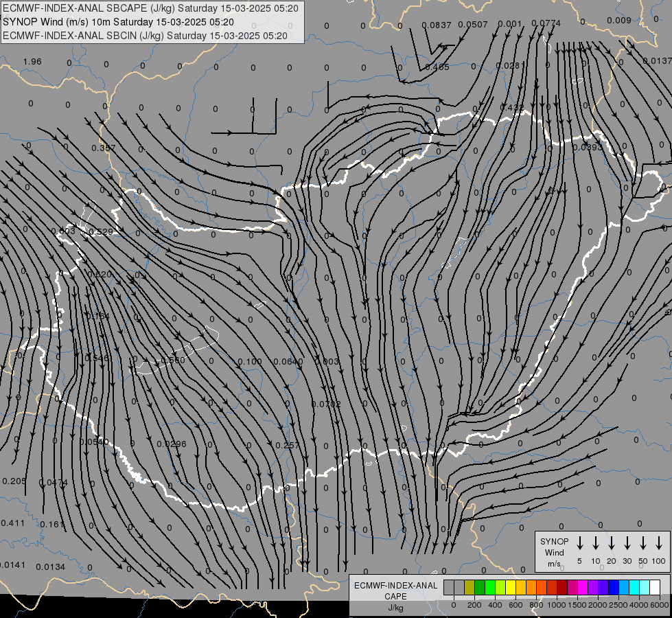Image resolution: width=672 pixels, height=618 pixels.
Task: Click the 0.411 value on the map
Action: click(x=13, y=523)
